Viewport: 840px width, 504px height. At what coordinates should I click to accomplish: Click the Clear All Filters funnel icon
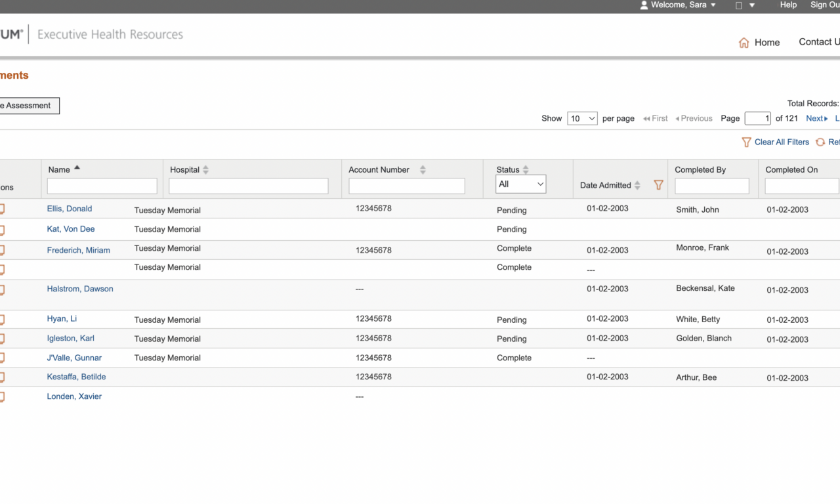[x=746, y=142]
